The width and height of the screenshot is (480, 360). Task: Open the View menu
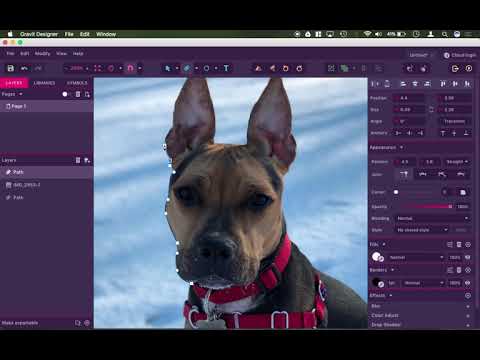tap(61, 53)
